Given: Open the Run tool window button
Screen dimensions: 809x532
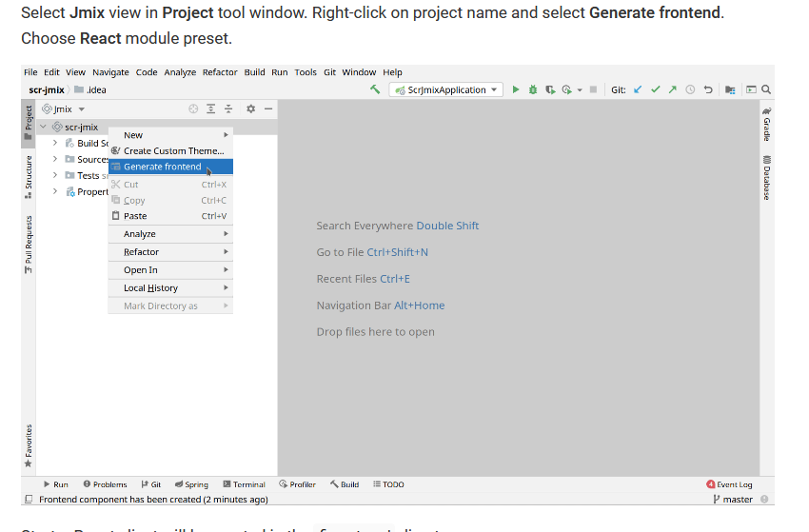Looking at the screenshot, I should [56, 484].
